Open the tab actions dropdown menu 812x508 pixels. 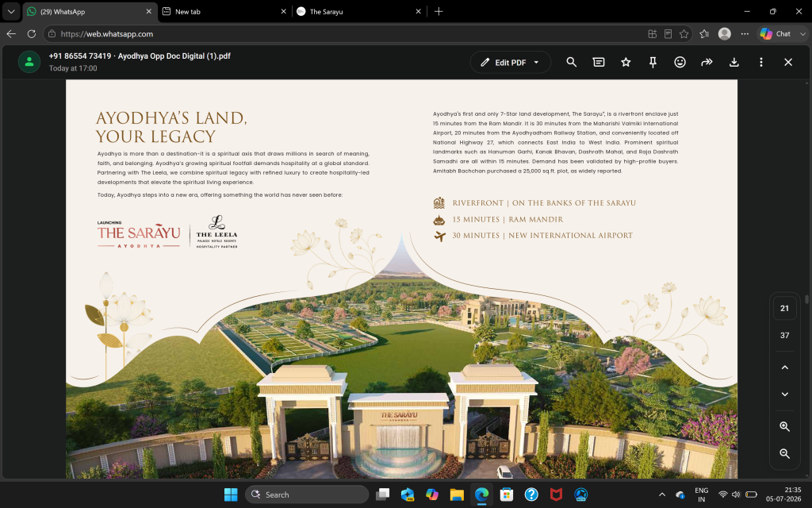pyautogui.click(x=11, y=11)
